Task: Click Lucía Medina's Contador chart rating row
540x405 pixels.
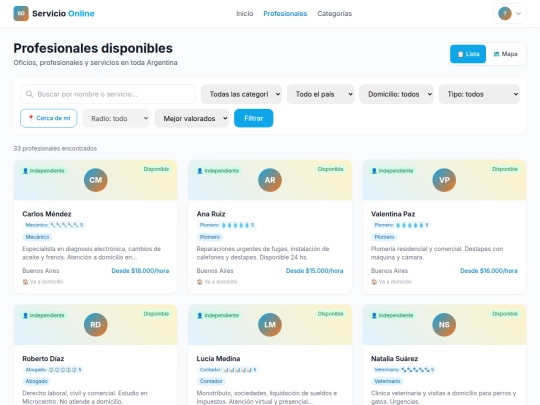Action: coord(228,370)
